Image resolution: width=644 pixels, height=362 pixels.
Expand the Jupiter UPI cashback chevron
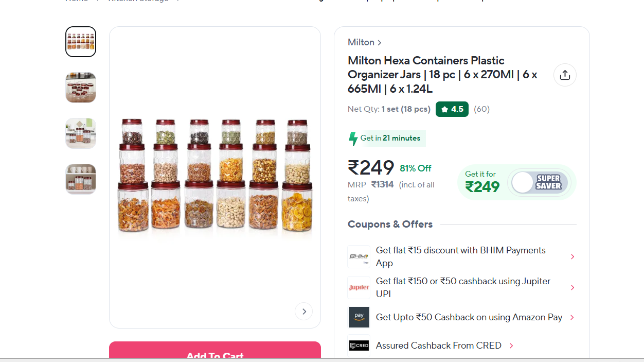pyautogui.click(x=573, y=287)
